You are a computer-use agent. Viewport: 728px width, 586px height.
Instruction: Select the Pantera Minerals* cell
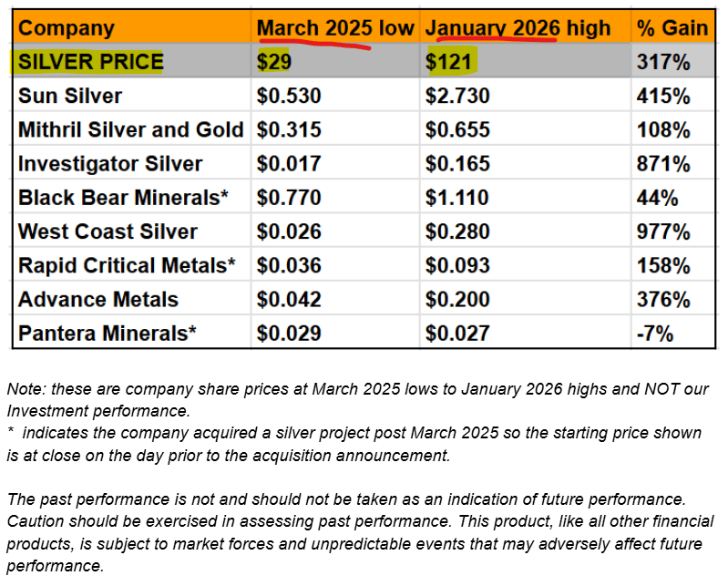tap(108, 334)
